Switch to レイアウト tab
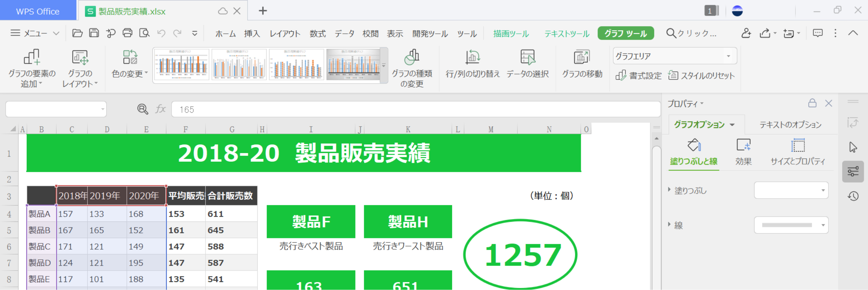Viewport: 868px width, 290px height. pos(285,34)
